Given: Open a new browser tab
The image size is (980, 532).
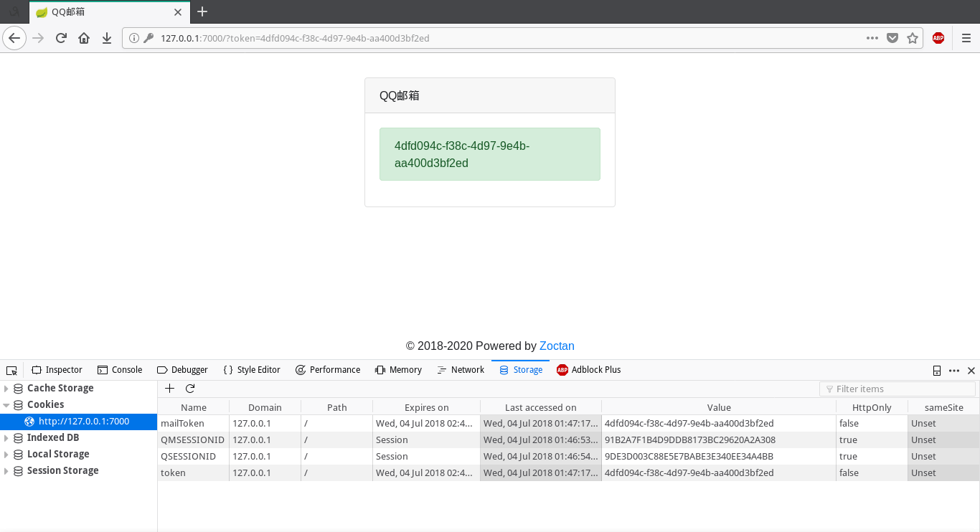Looking at the screenshot, I should [x=202, y=11].
